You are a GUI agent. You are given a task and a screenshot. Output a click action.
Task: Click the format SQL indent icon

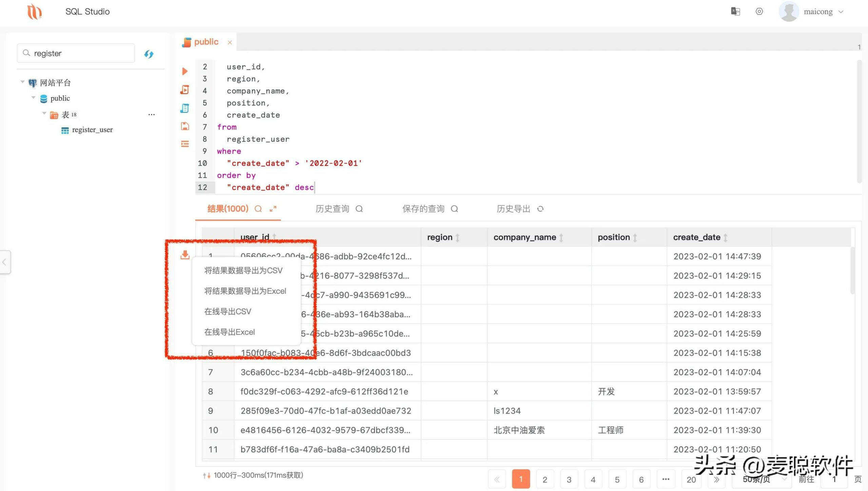pyautogui.click(x=185, y=144)
